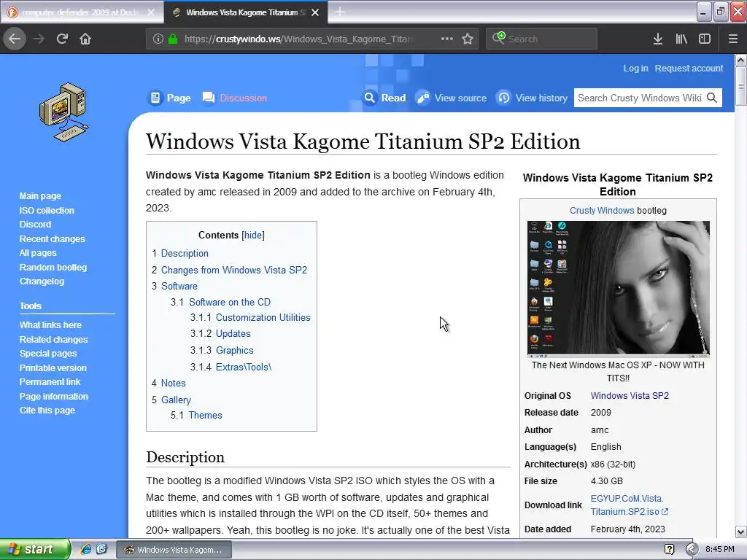Open the Windows start button
Viewport: 747px width, 560px height.
pyautogui.click(x=35, y=549)
